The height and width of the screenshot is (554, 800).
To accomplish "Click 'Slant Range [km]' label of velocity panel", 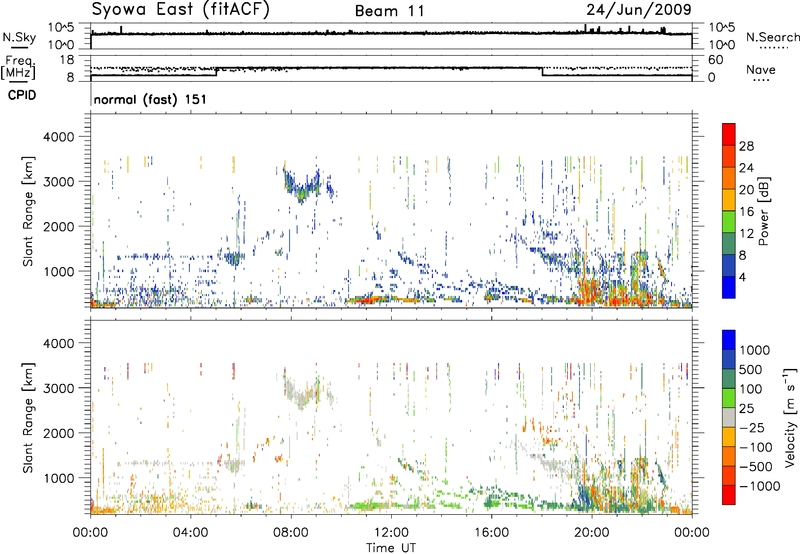I will tap(28, 417).
